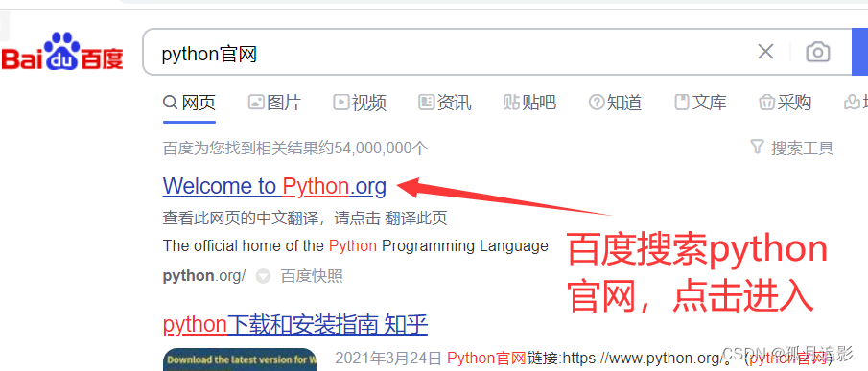Open 搜索工具 filter options
This screenshot has width=868, height=371.
[x=792, y=148]
